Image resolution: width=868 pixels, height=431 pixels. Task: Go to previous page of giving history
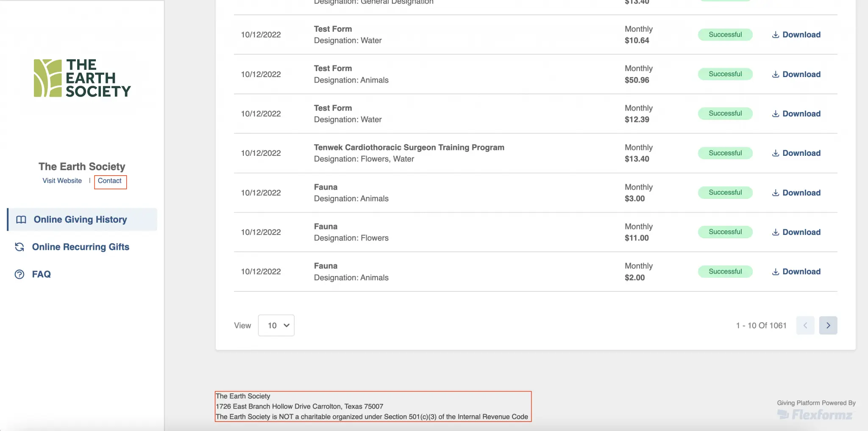point(805,326)
